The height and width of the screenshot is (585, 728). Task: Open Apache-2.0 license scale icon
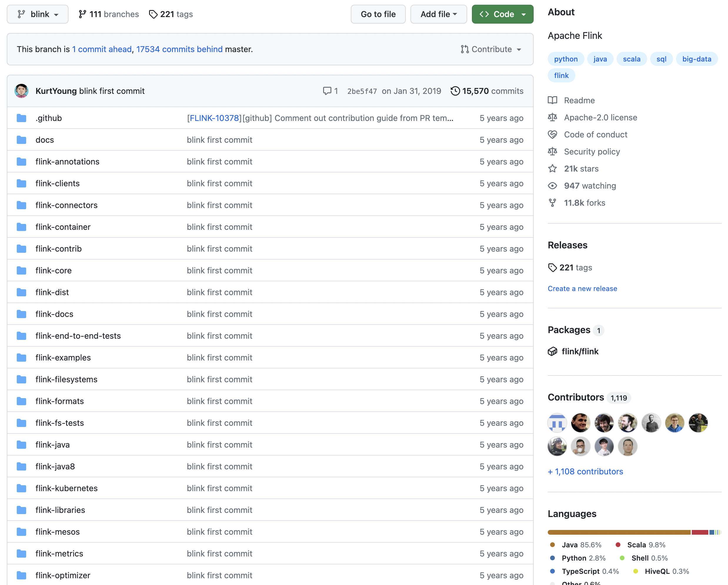coord(552,117)
